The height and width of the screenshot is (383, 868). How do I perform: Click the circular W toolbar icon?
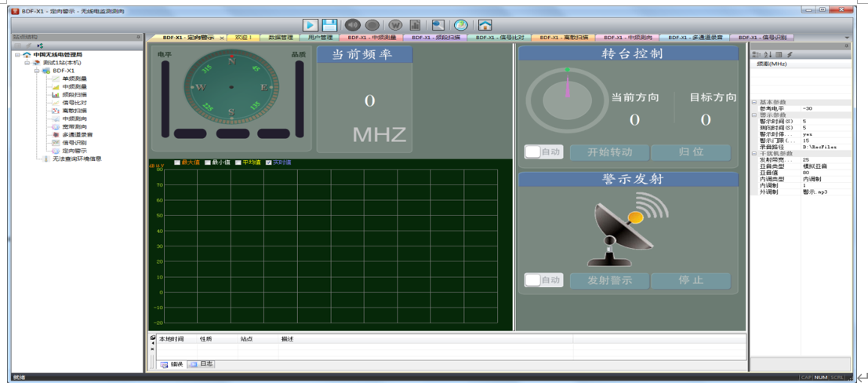pos(396,25)
